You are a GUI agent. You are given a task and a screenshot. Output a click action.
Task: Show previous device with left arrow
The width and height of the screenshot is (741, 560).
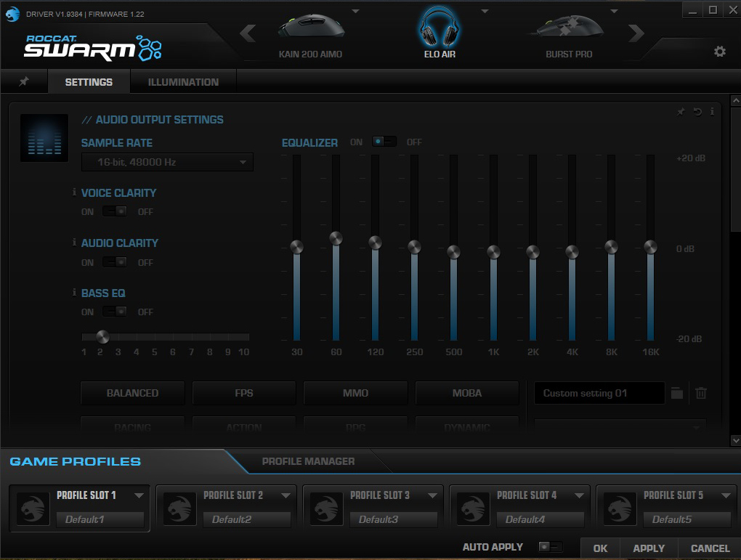pos(248,33)
